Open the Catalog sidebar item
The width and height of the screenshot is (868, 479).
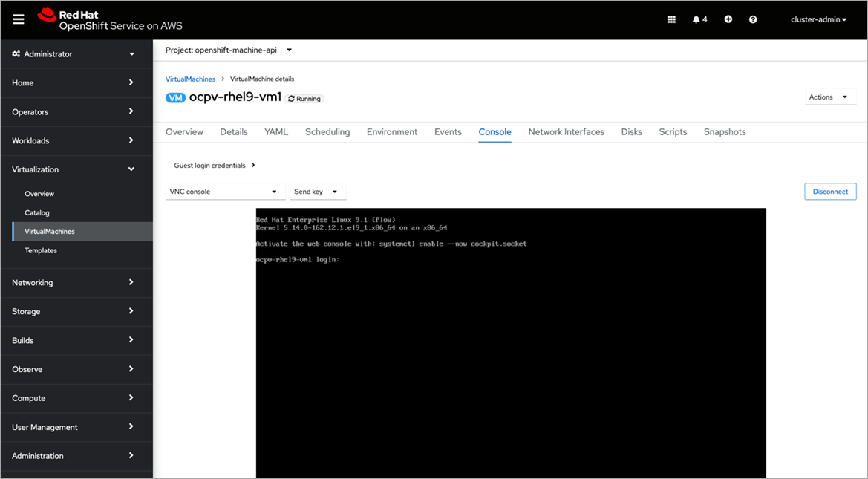click(37, 212)
